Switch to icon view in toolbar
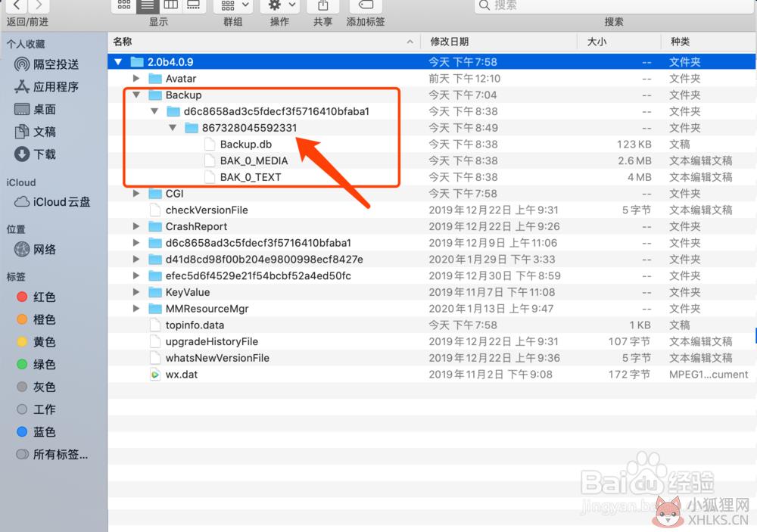 click(x=124, y=5)
